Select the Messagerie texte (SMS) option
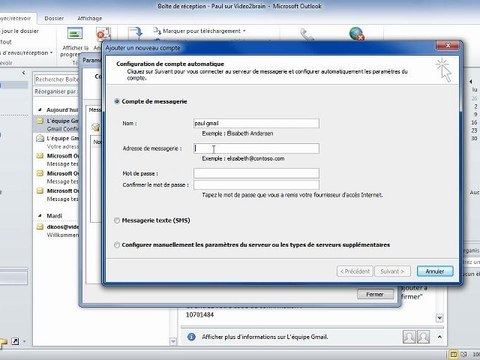480x360 pixels. coord(117,221)
